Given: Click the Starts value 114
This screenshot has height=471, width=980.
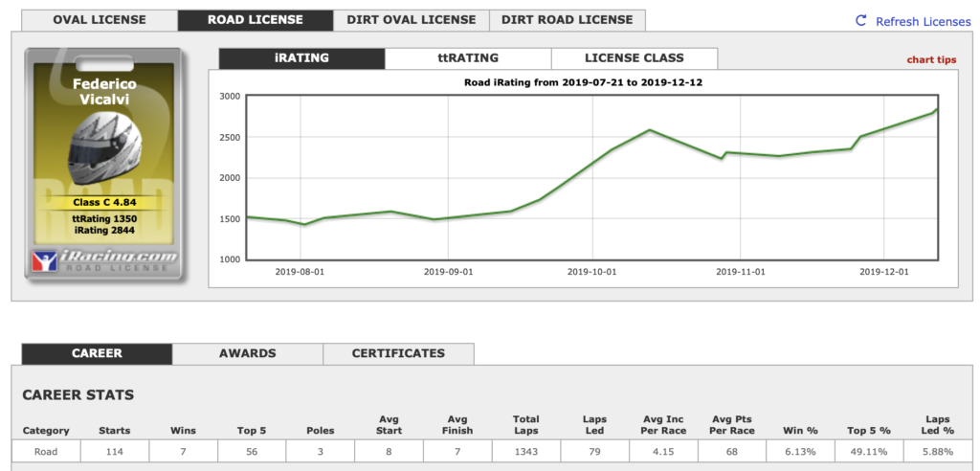Looking at the screenshot, I should click(115, 452).
